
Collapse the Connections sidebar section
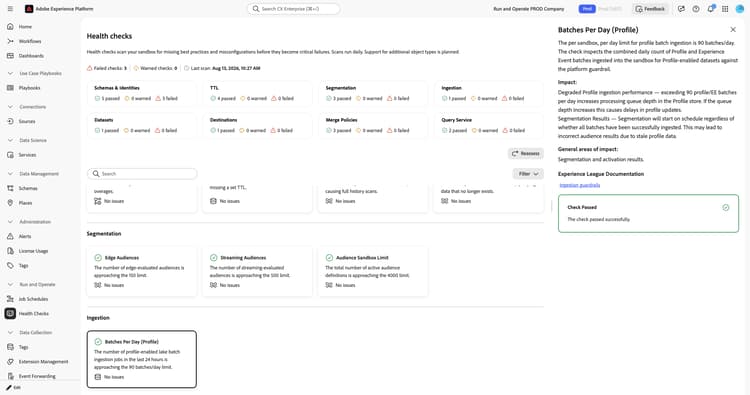point(10,107)
